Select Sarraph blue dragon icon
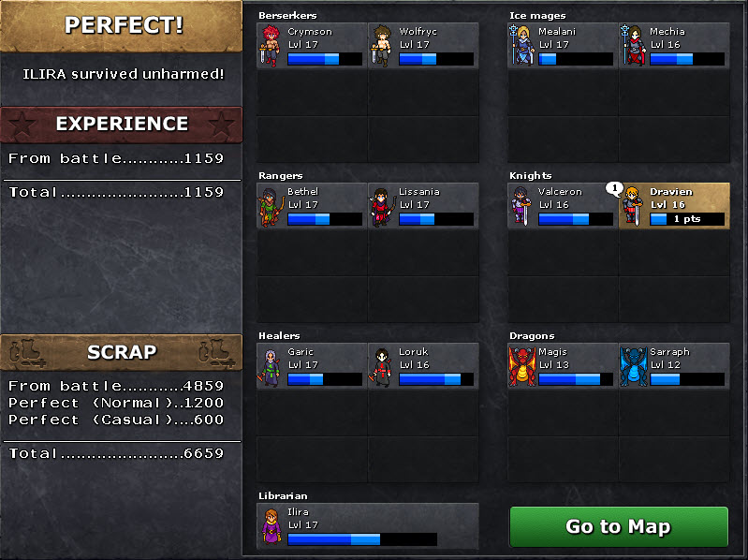The image size is (748, 560). pyautogui.click(x=634, y=366)
